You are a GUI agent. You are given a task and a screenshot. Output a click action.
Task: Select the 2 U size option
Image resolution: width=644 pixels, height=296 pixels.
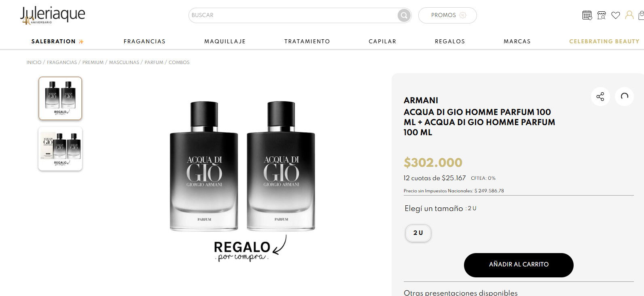tap(418, 233)
